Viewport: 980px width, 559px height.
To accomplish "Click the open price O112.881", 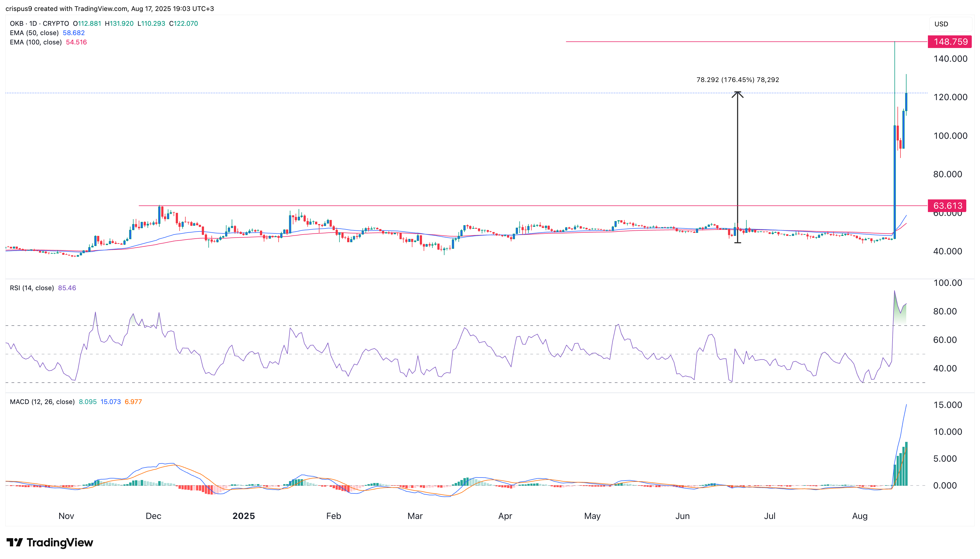I will 87,23.
